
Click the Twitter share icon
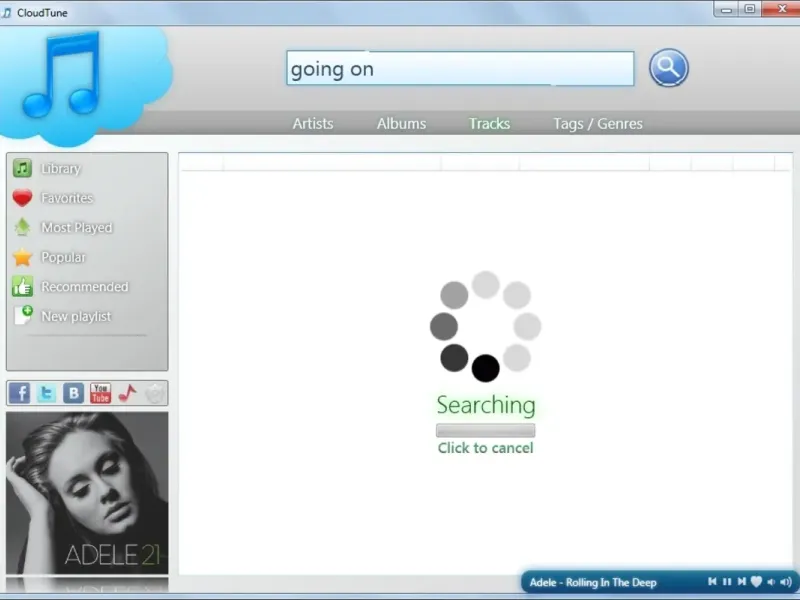click(46, 393)
